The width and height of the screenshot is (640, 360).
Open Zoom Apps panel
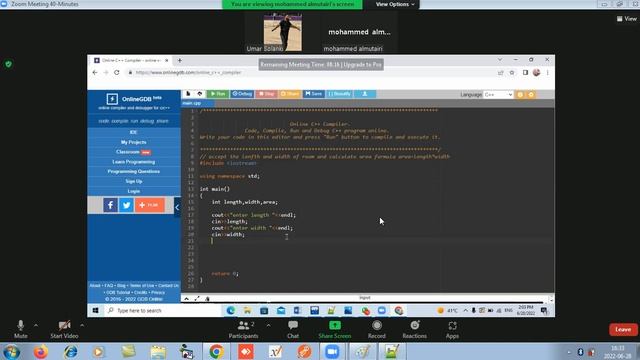[452, 329]
